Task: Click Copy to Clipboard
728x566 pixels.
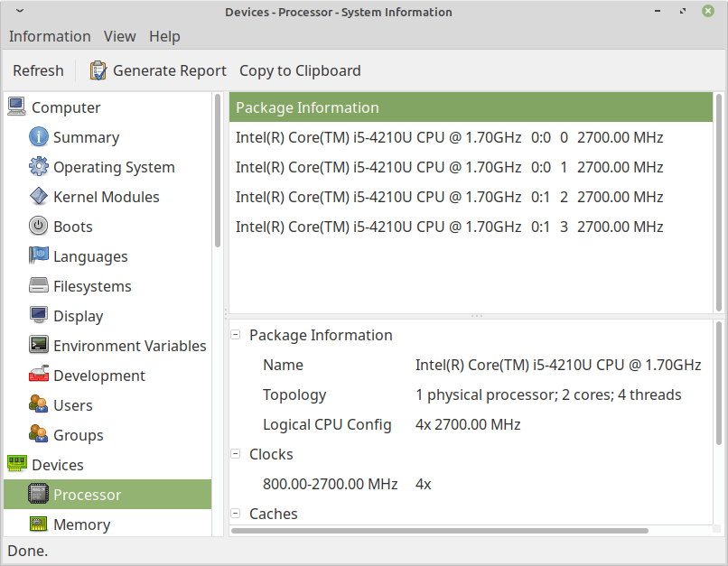Action: tap(300, 70)
